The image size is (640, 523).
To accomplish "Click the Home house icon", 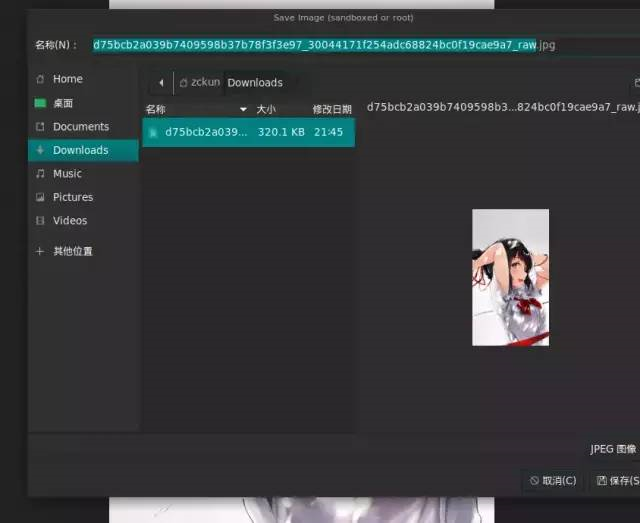I will coord(40,79).
